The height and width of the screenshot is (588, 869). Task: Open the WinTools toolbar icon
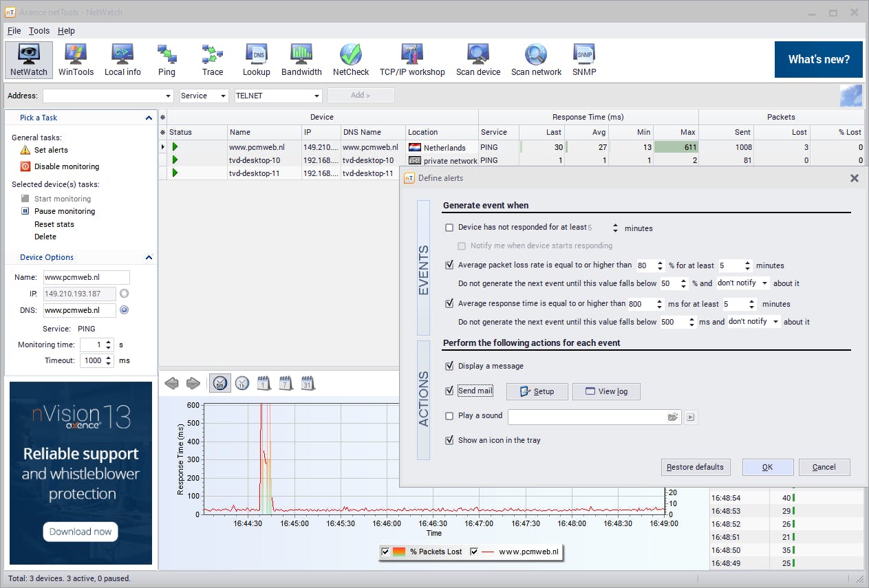[x=76, y=59]
